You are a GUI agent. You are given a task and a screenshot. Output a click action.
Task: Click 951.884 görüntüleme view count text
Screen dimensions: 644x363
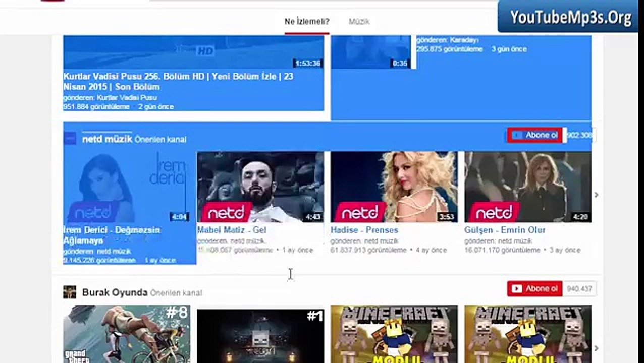(x=96, y=107)
